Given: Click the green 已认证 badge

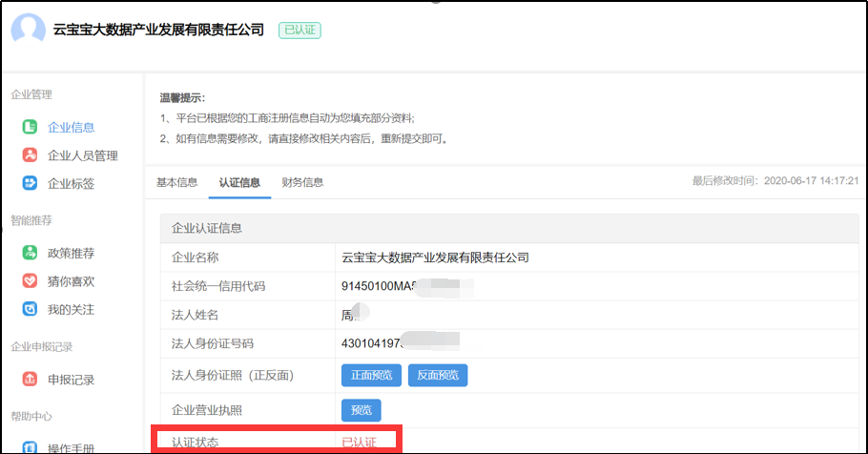Looking at the screenshot, I should [x=300, y=31].
